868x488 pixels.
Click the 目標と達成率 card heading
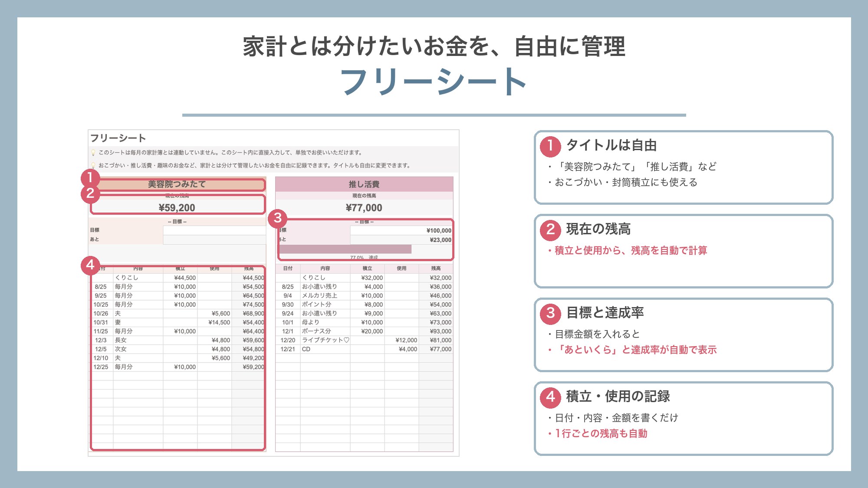click(605, 313)
